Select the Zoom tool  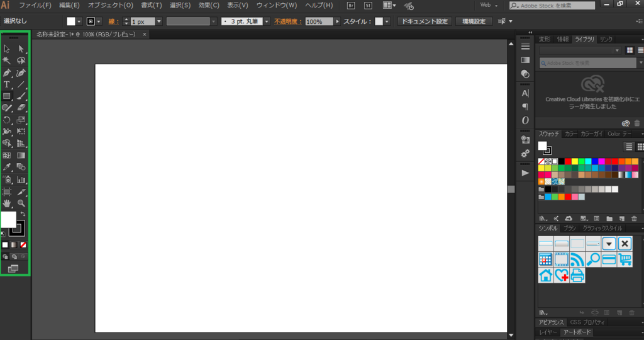[21, 203]
